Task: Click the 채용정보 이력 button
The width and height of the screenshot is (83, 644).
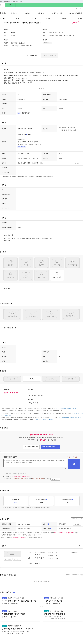Action: 74,552
